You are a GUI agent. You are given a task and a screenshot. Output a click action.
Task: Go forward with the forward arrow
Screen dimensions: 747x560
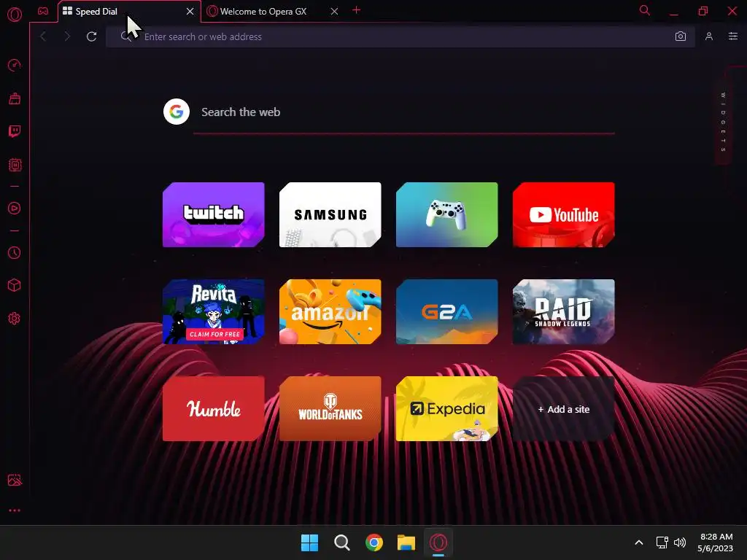(x=66, y=36)
